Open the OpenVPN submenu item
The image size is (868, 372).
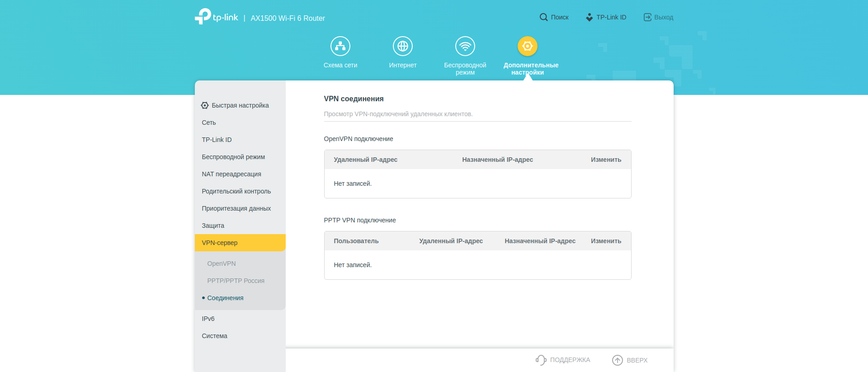point(222,264)
